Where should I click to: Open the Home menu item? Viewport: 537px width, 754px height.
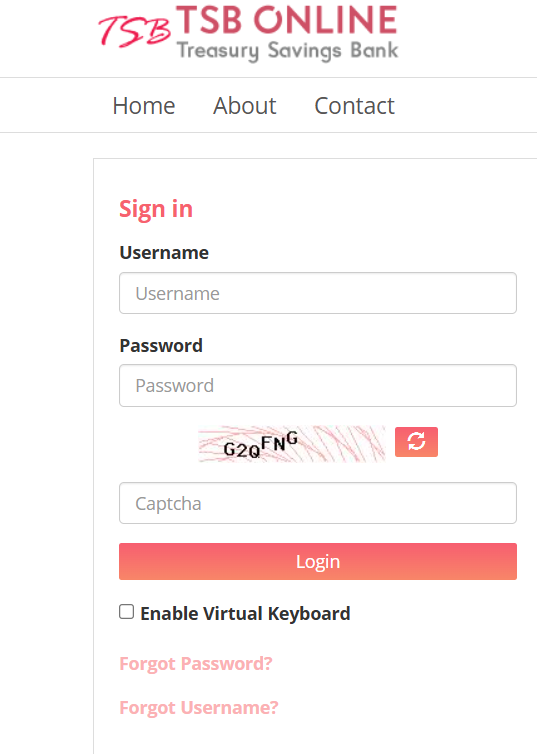click(x=144, y=105)
